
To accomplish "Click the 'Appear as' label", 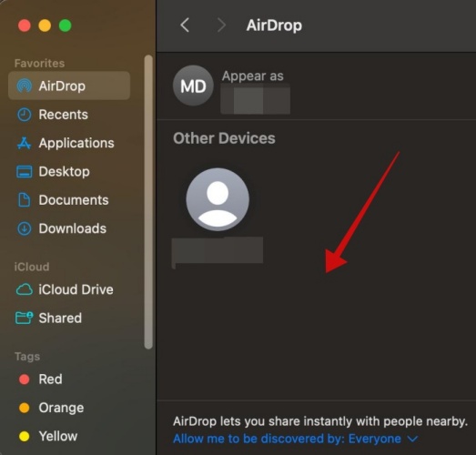I will coord(253,76).
